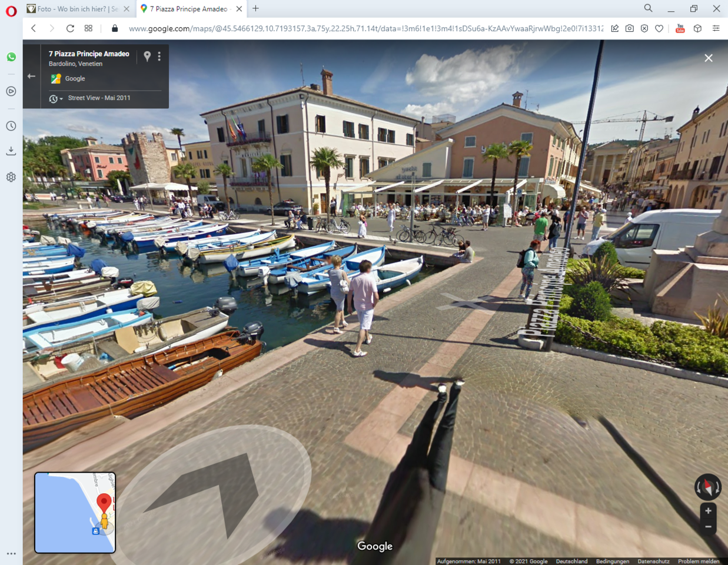Take a snapshot with camera icon

coord(630,28)
